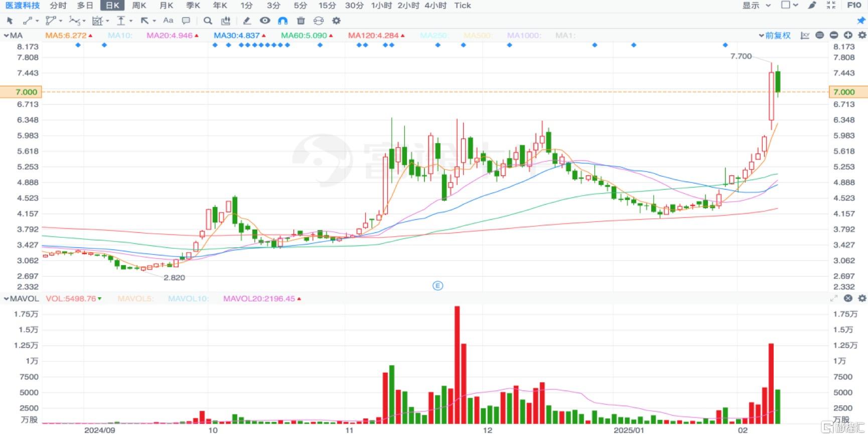Collapse the MA indicator chevron

[x=7, y=35]
